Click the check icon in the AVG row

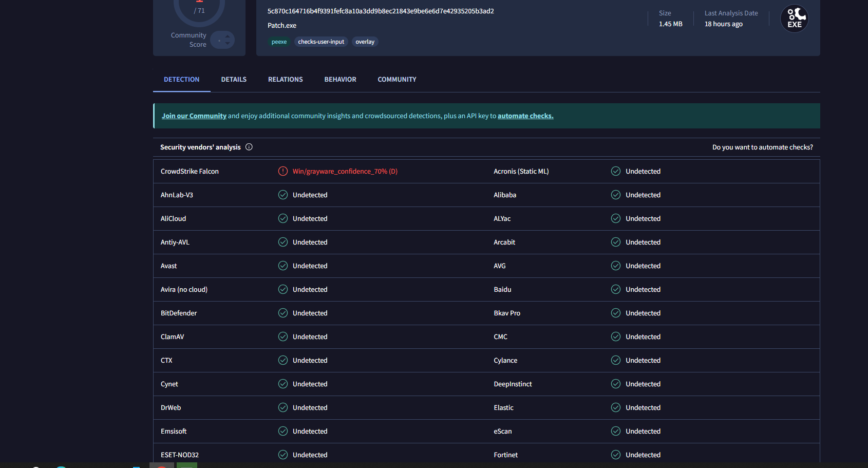(616, 266)
